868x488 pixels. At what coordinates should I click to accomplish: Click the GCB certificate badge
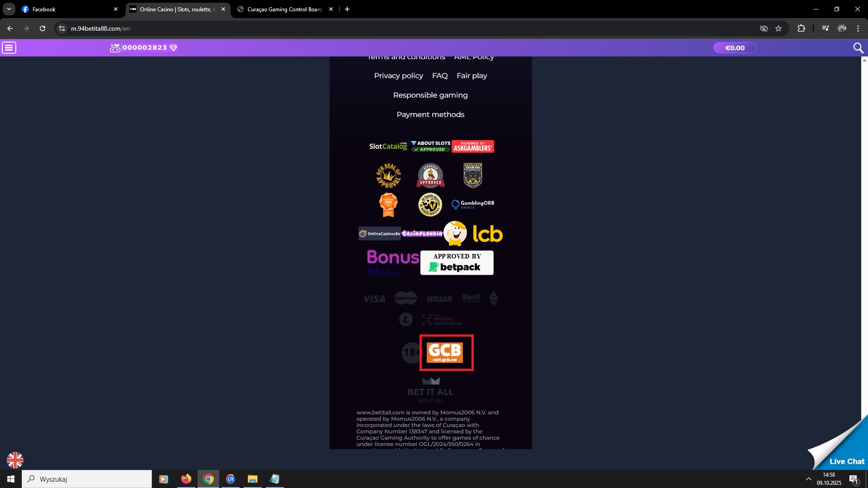445,352
